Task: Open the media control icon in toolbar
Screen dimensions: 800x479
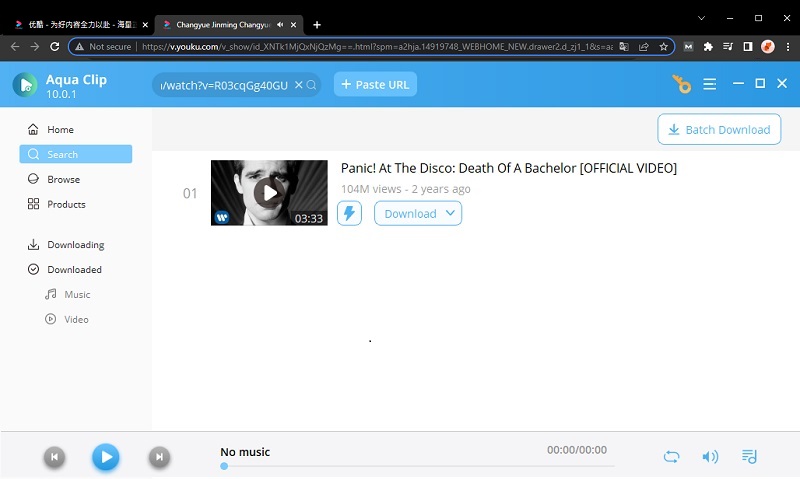Action: click(728, 46)
